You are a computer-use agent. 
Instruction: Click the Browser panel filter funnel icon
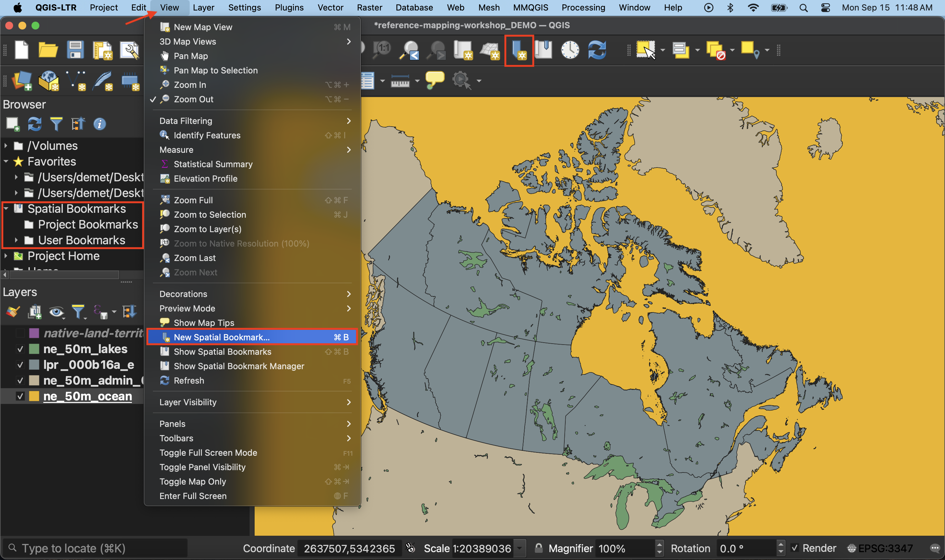pyautogui.click(x=56, y=124)
